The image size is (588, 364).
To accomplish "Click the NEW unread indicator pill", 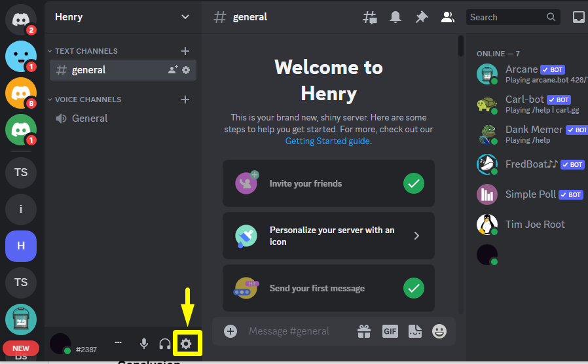I will pos(21,348).
